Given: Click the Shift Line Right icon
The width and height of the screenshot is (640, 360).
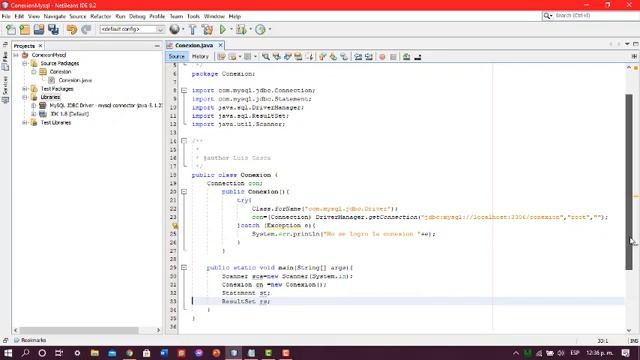Looking at the screenshot, I should 369,57.
